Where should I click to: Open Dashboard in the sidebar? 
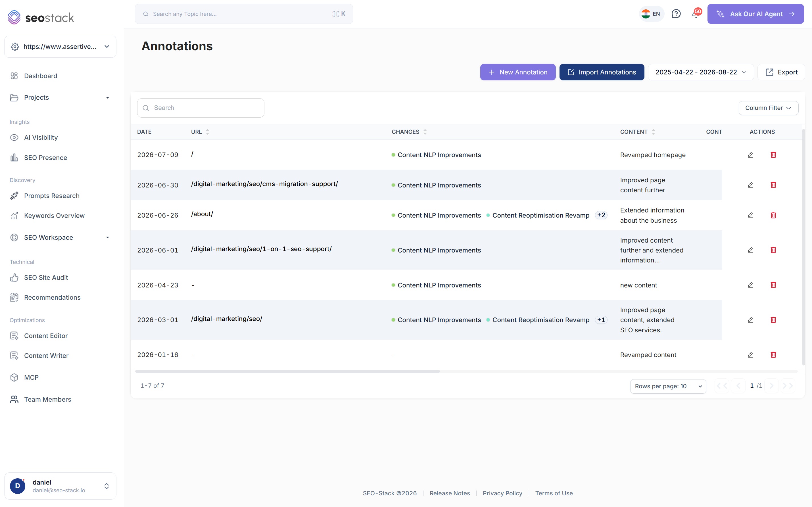41,76
